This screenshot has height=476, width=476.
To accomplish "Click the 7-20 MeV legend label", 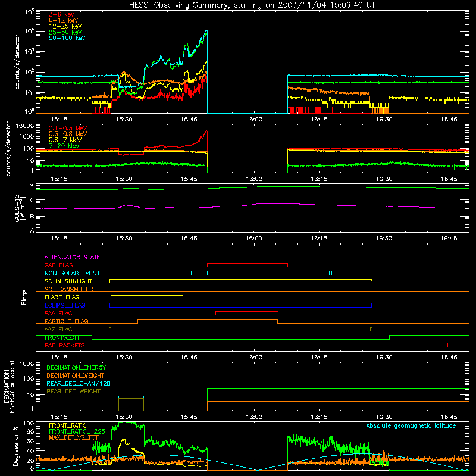I will point(64,146).
